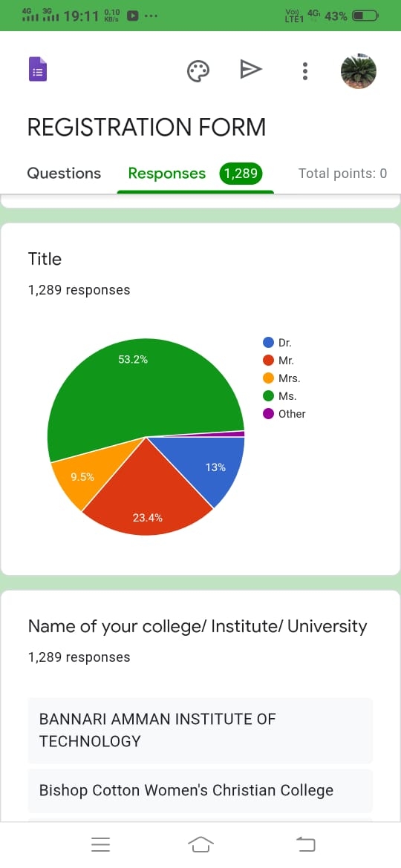Select Bishop Cotton Women's Christian College entry
The image size is (401, 868).
point(200,791)
